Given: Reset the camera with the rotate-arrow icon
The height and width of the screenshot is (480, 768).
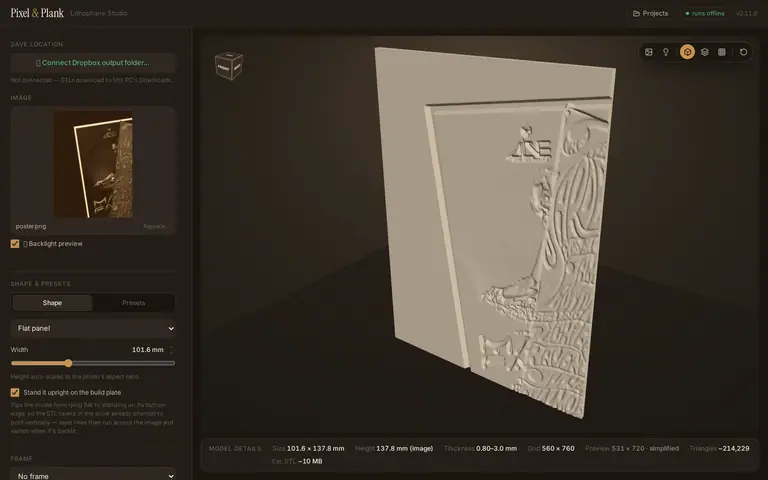Looking at the screenshot, I should pyautogui.click(x=744, y=52).
